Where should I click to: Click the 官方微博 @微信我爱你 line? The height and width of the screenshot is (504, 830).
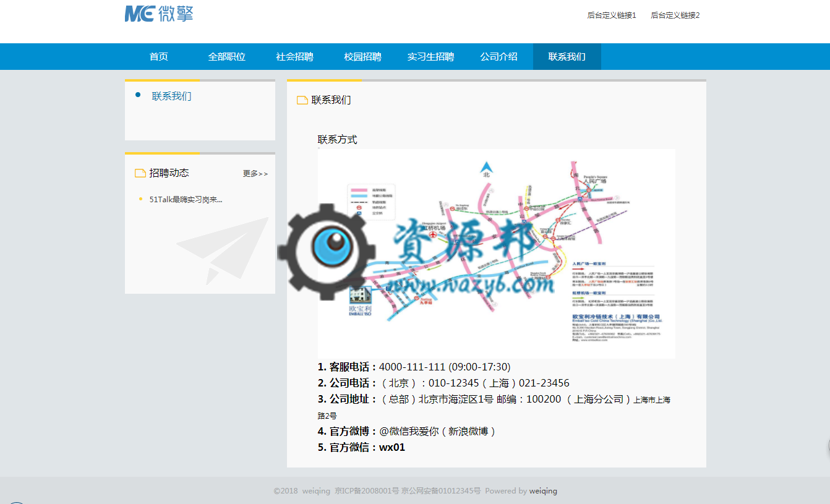407,431
